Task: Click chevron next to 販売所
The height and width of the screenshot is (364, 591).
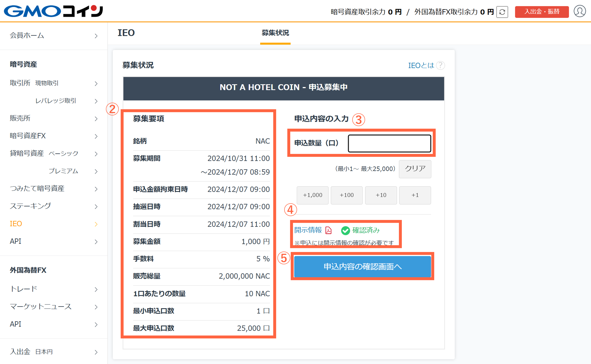Action: 96,119
